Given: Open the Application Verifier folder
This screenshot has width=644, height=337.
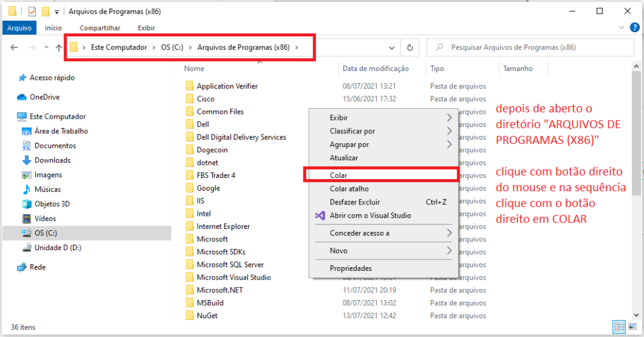Looking at the screenshot, I should pyautogui.click(x=227, y=86).
